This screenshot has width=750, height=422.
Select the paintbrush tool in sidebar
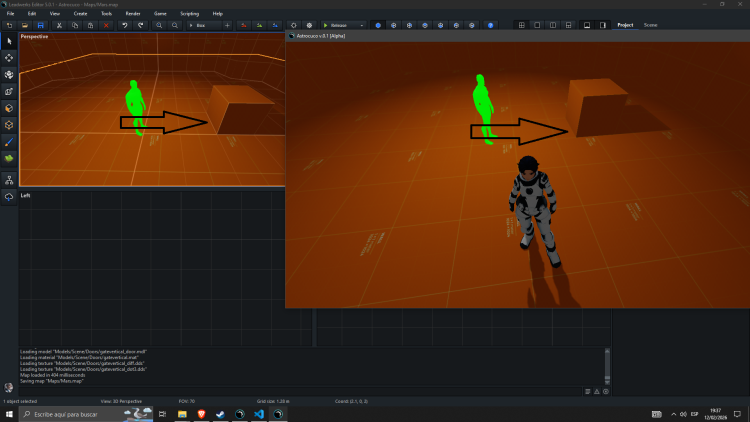(x=9, y=141)
